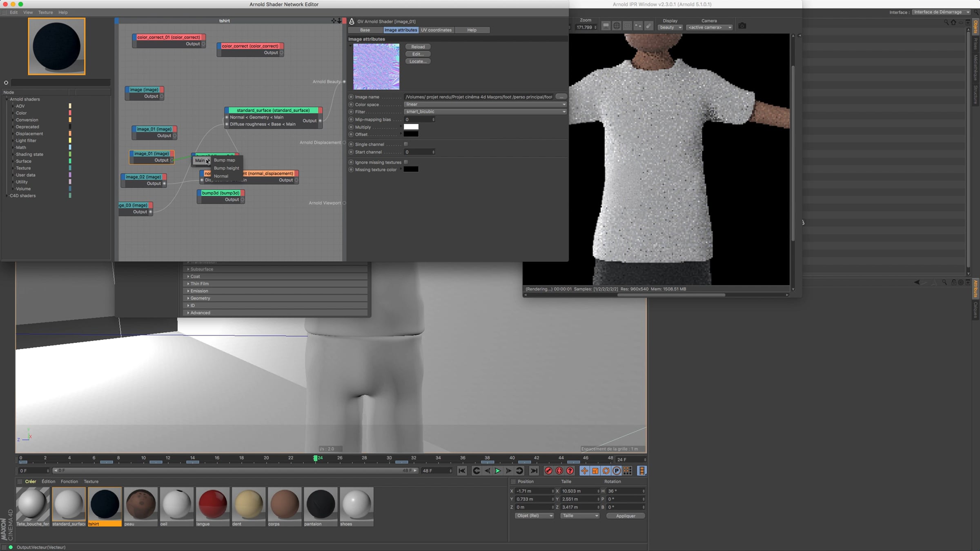Enable Ignore missing textures checkbox

(406, 162)
